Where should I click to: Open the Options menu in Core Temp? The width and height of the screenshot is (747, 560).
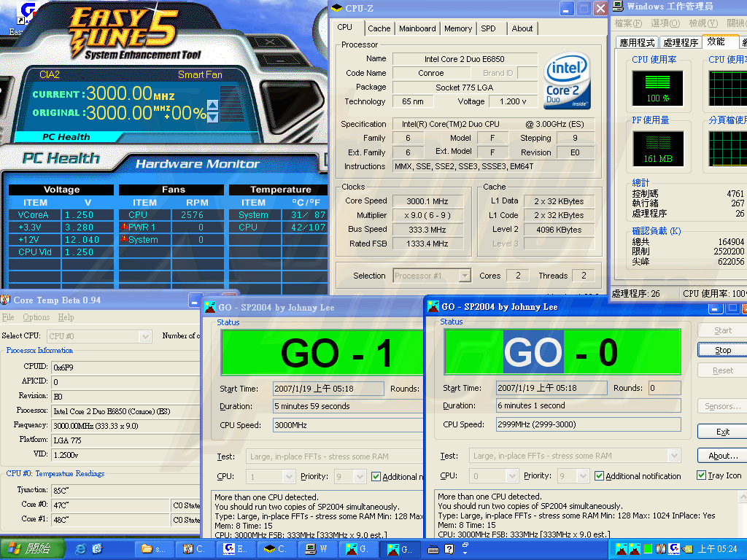tap(36, 317)
